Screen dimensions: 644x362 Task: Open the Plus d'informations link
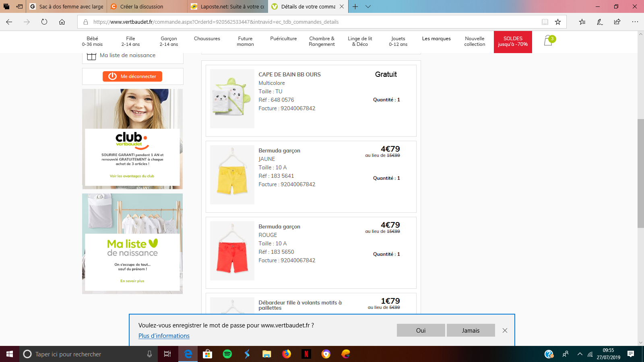click(164, 336)
